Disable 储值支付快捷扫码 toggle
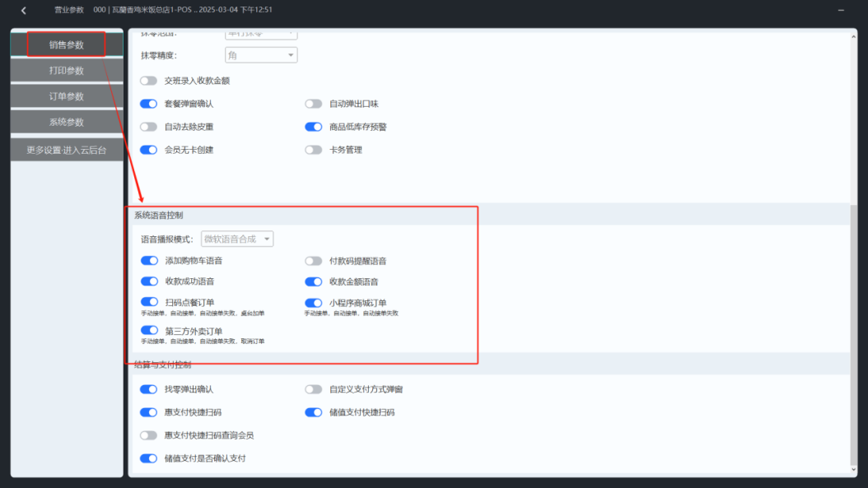868x488 pixels. click(313, 412)
